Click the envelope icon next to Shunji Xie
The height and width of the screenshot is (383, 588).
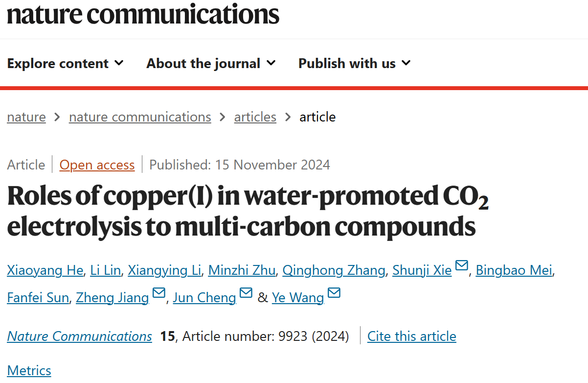point(461,266)
